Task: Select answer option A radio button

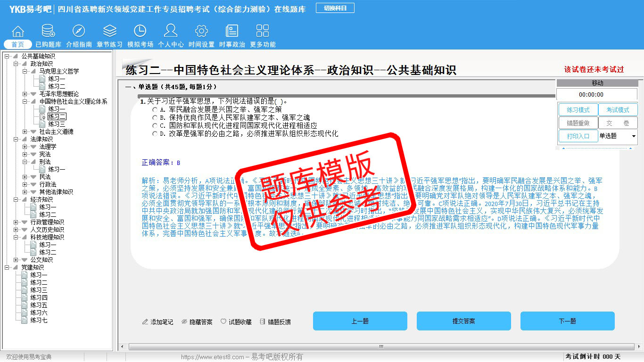Action: point(155,109)
